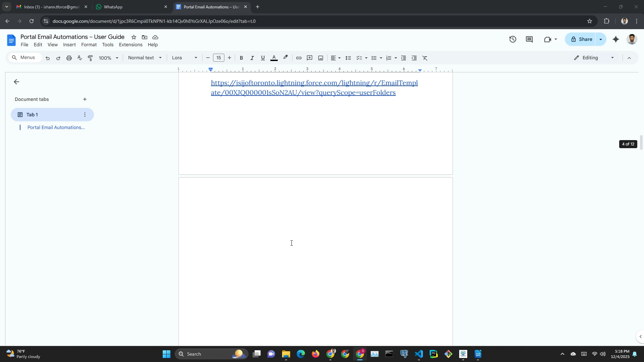Click the font size input field

[x=219, y=58]
